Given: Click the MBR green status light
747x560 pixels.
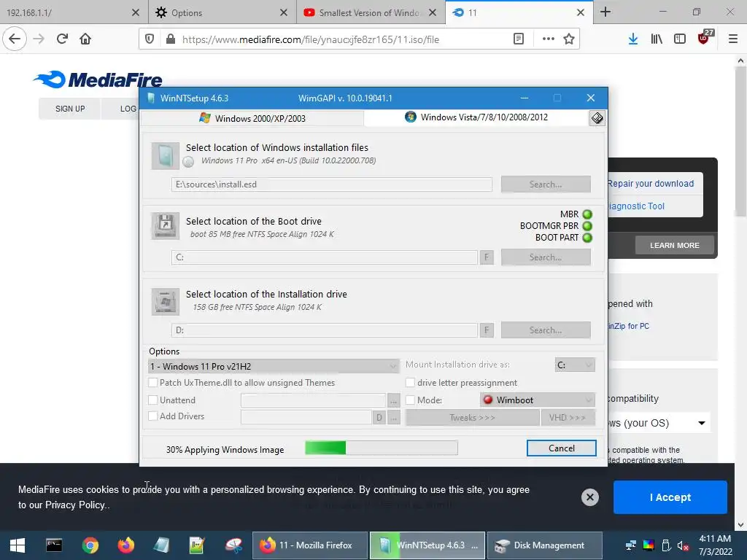Looking at the screenshot, I should (x=587, y=214).
